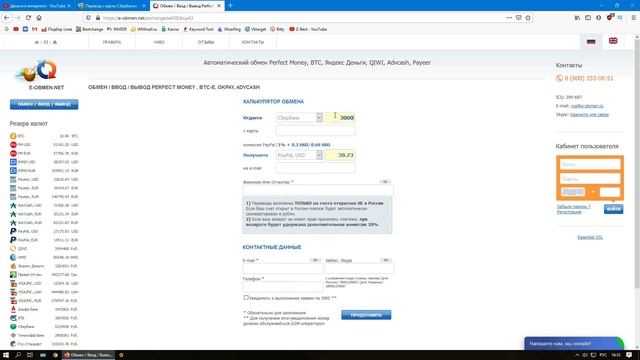Bookmark this page with the star icon
The width and height of the screenshot is (640, 360).
click(x=528, y=18)
